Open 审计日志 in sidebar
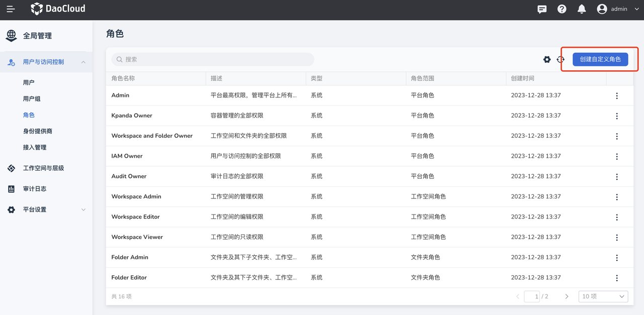Image resolution: width=644 pixels, height=315 pixels. tap(35, 189)
